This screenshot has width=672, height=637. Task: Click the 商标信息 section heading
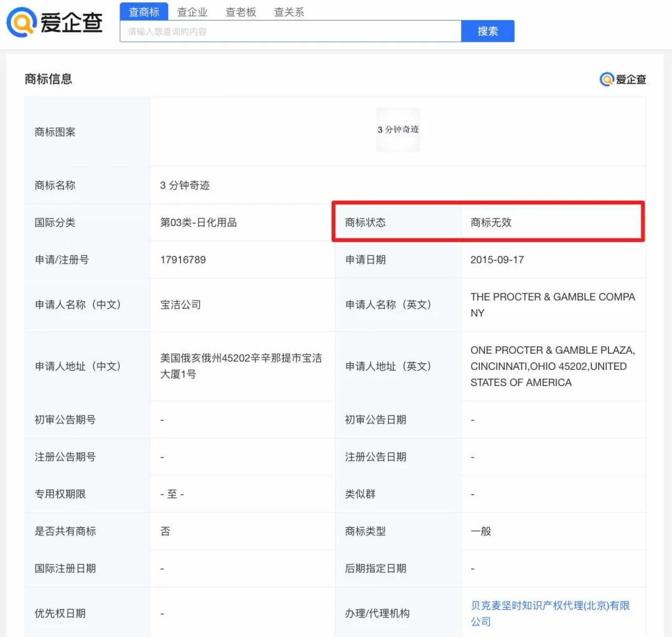[49, 79]
